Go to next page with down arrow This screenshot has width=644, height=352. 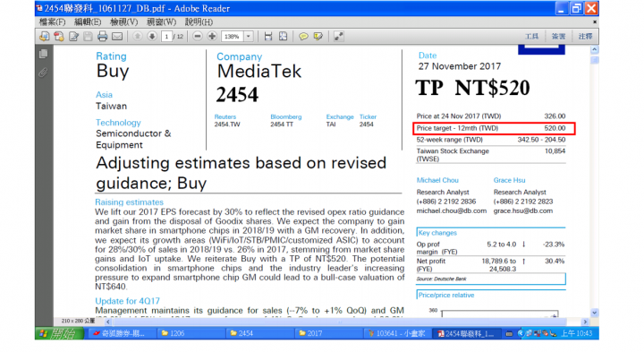click(152, 37)
